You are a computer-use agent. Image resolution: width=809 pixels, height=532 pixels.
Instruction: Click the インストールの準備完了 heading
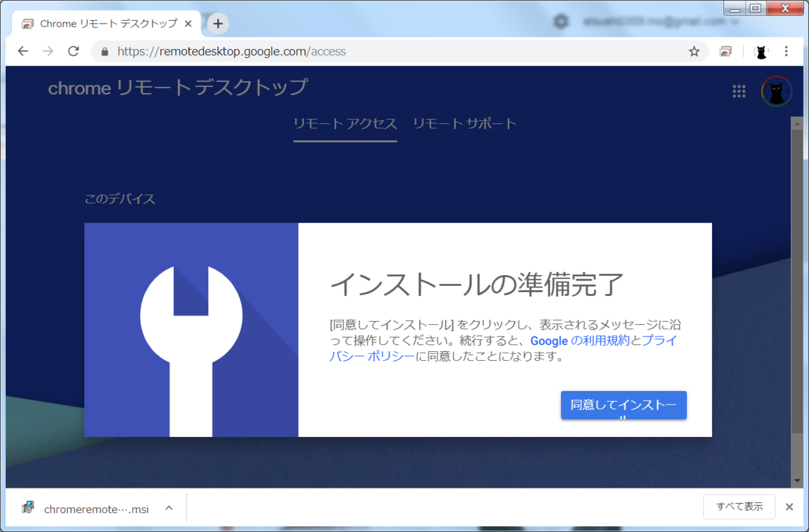click(477, 285)
